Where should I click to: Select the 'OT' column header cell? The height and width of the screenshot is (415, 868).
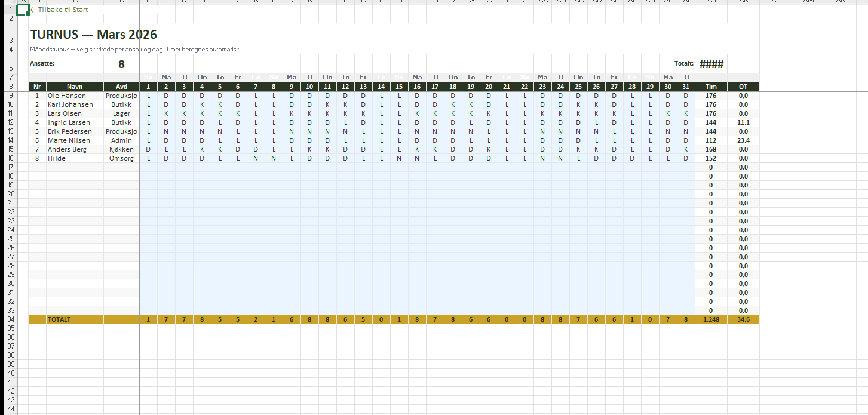coord(743,87)
